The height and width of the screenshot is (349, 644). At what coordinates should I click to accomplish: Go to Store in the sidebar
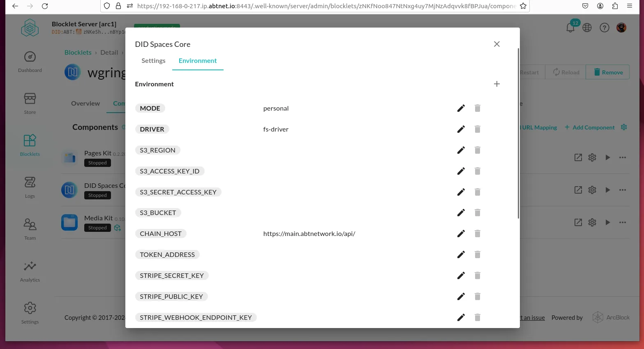30,104
